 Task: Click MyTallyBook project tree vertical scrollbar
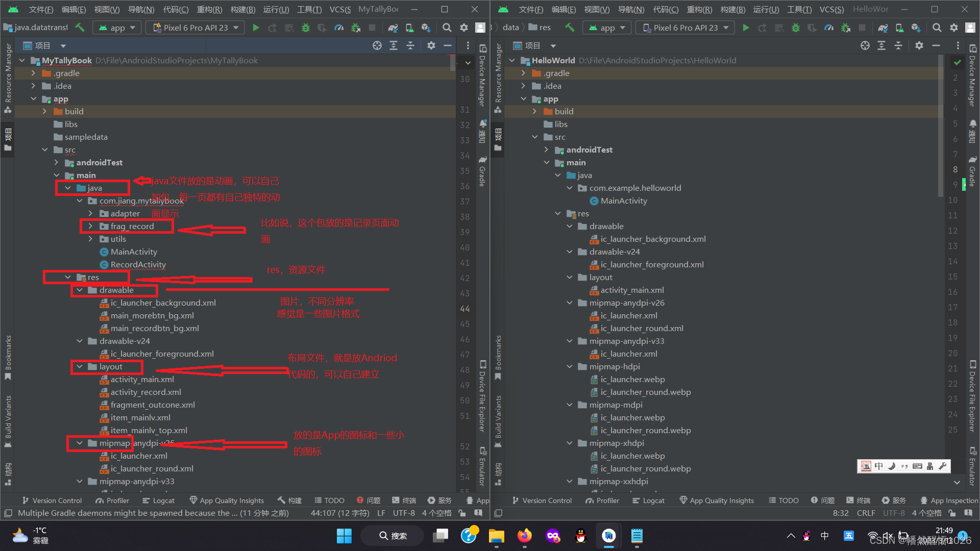coord(452,63)
